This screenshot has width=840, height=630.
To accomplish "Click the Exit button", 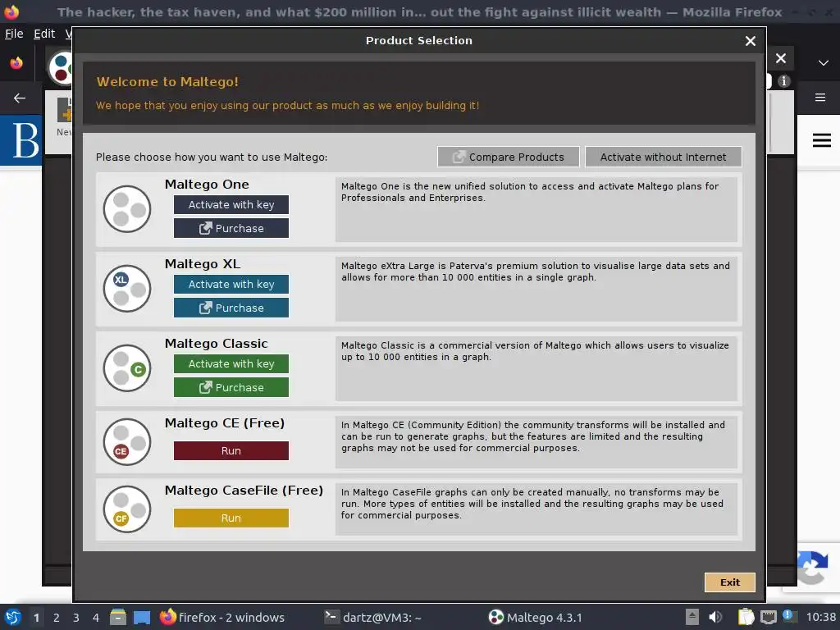I will (729, 582).
